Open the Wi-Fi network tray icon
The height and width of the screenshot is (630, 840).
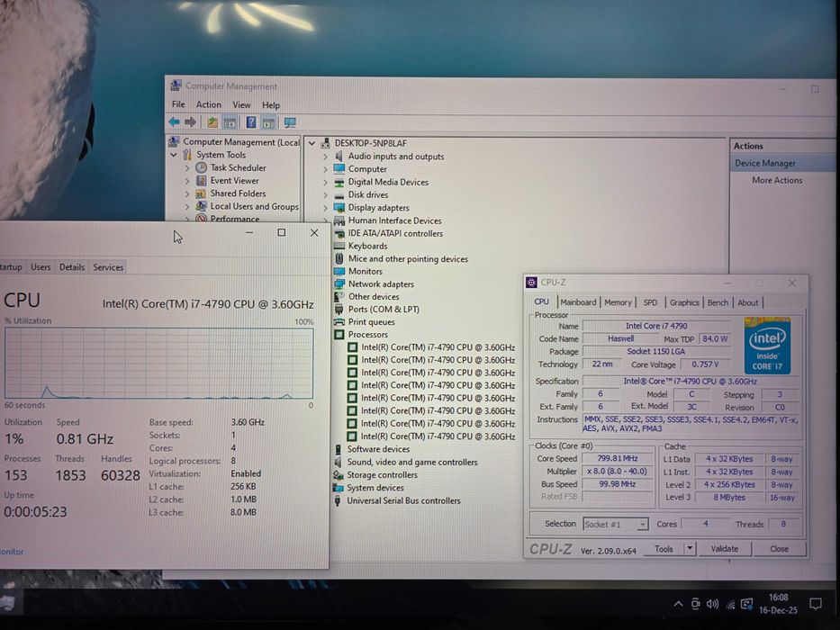pos(730,605)
